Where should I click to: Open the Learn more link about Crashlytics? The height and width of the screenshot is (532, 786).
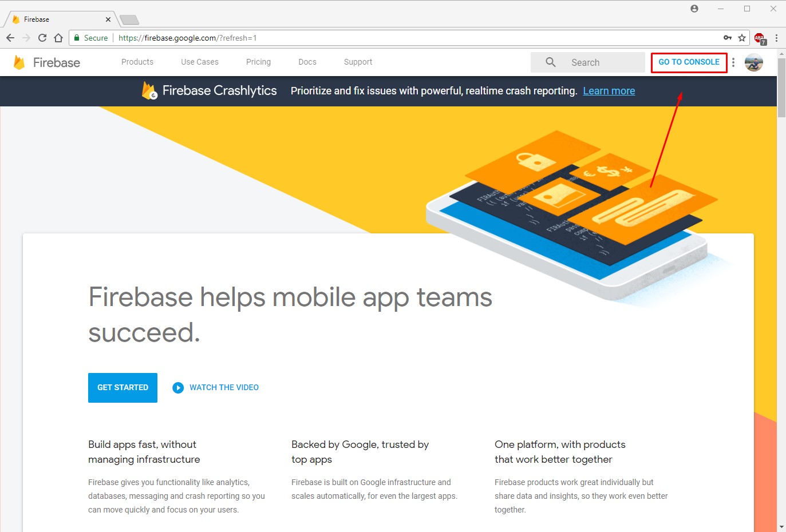pos(609,90)
